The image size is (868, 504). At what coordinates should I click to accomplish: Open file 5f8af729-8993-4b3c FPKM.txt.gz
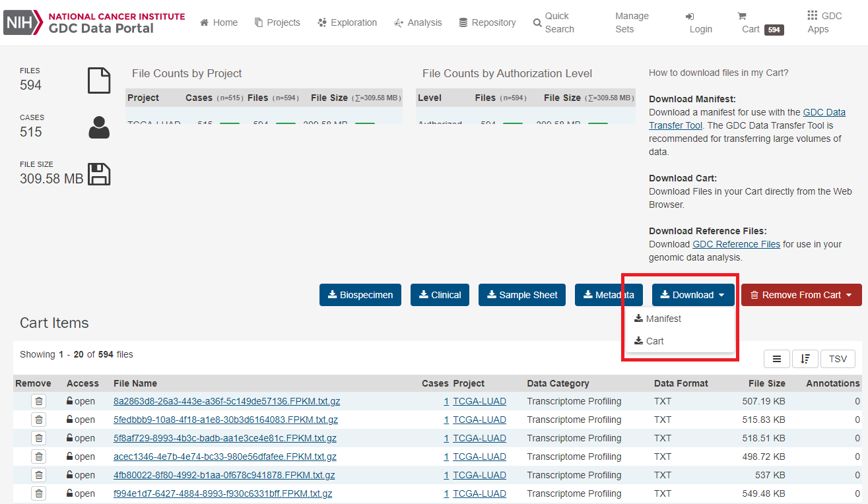click(x=225, y=438)
